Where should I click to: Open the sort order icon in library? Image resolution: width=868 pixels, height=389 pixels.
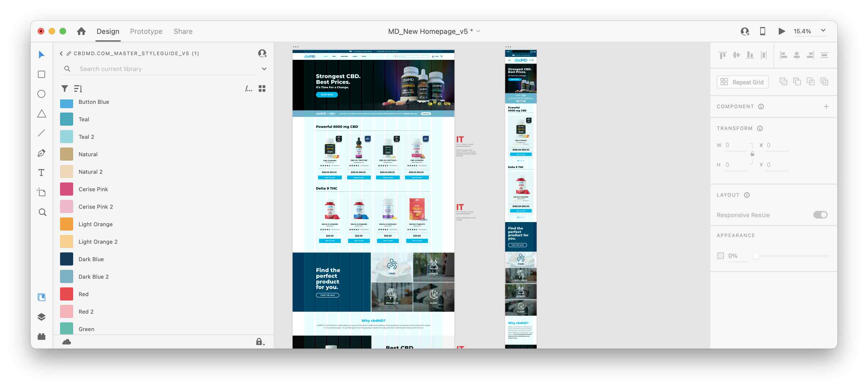[78, 89]
